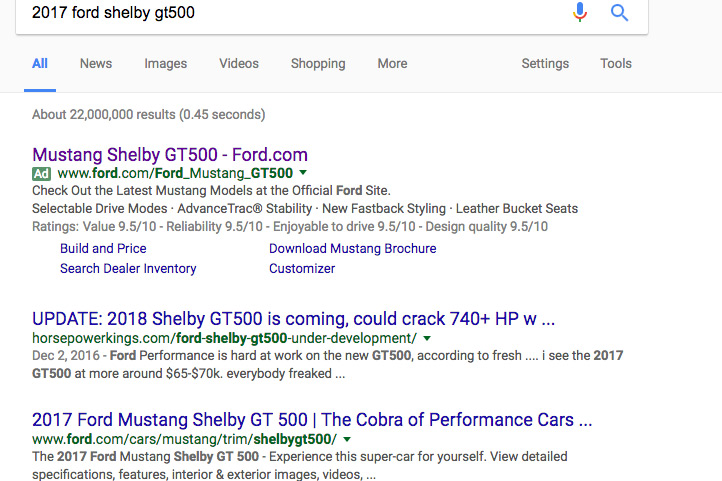Open the Customizer sitelink
The height and width of the screenshot is (481, 722).
(302, 268)
